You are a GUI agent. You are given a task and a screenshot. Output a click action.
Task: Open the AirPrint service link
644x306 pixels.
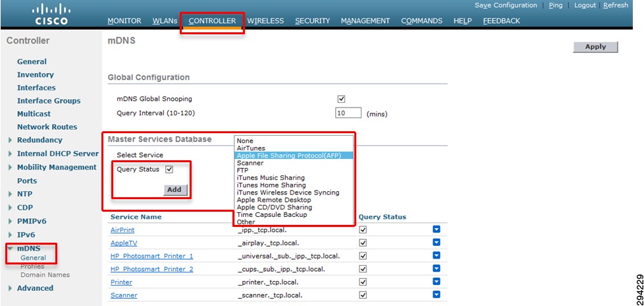pos(122,230)
